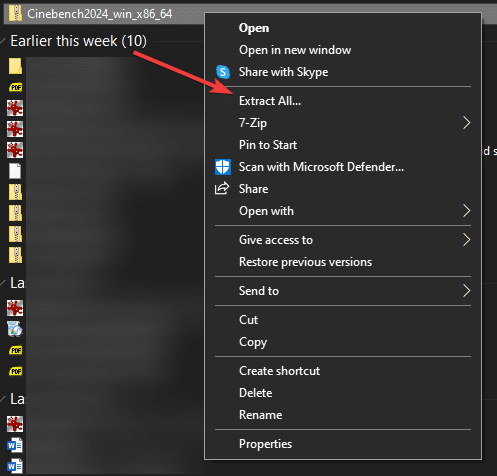
Task: Collapse the Earlier this week group chevron
Action: coord(3,41)
